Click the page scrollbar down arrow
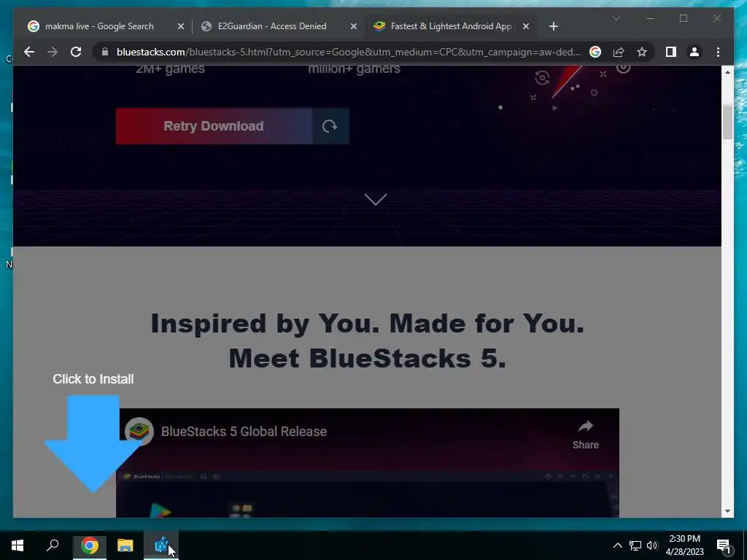Screen dimensions: 747x560 (727, 511)
